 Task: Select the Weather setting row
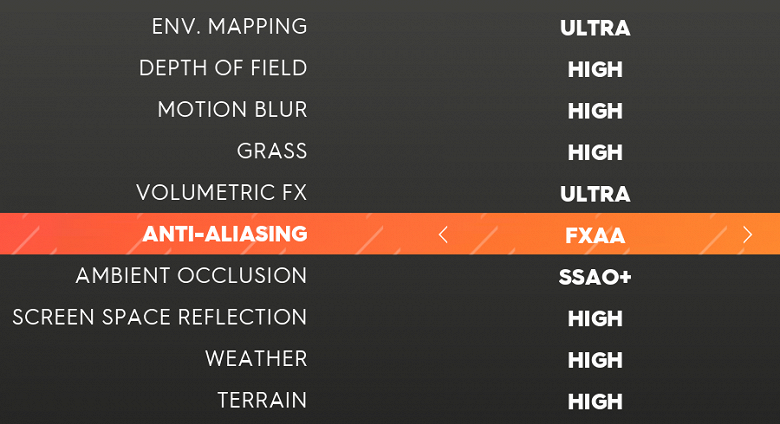coord(255,359)
